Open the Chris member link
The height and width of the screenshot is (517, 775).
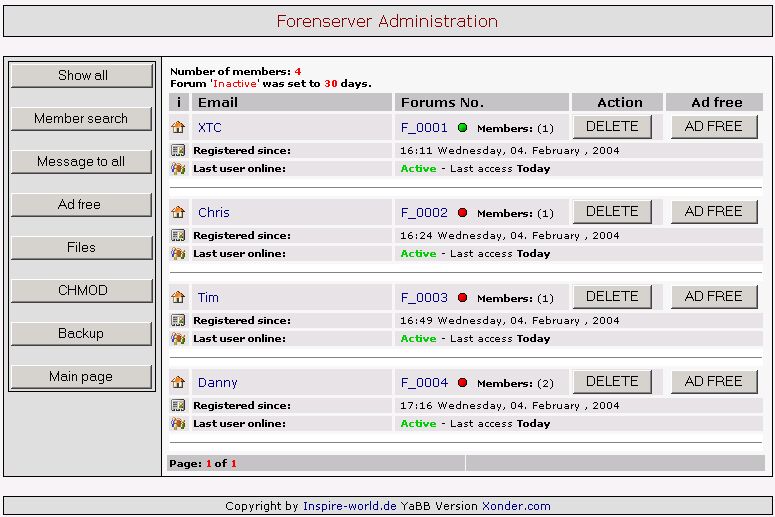214,213
